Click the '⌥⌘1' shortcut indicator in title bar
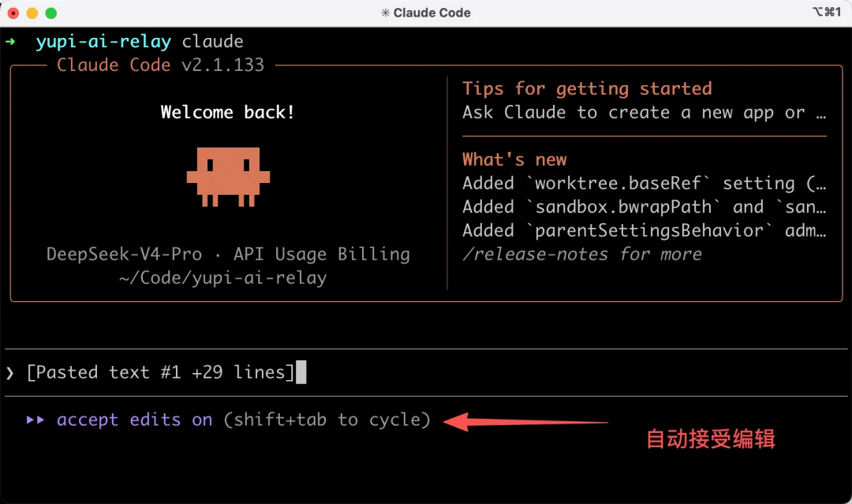The height and width of the screenshot is (504, 852). tap(827, 12)
